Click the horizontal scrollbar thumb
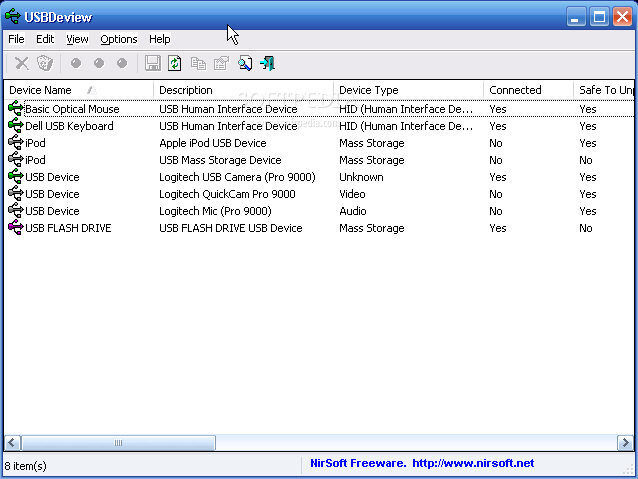638x479 pixels. (118, 442)
